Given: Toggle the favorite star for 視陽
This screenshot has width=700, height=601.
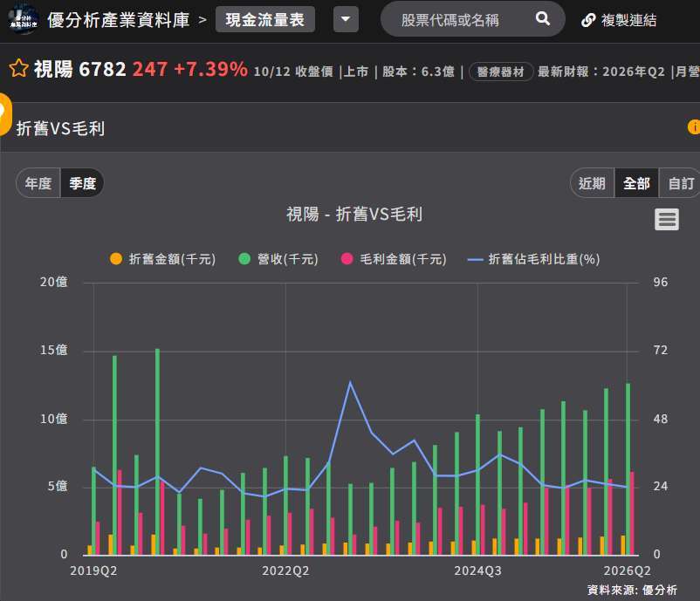Looking at the screenshot, I should (18, 68).
